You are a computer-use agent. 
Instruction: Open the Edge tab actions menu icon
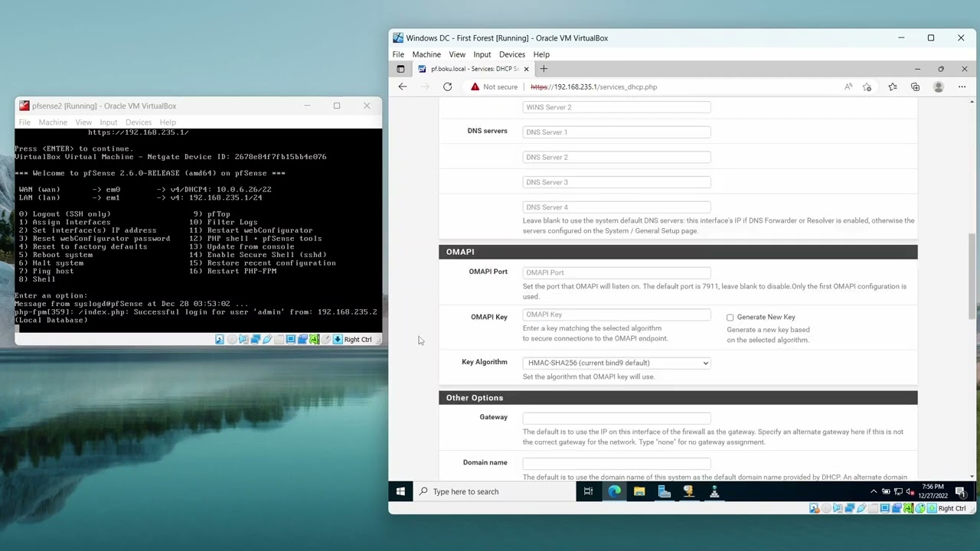400,69
